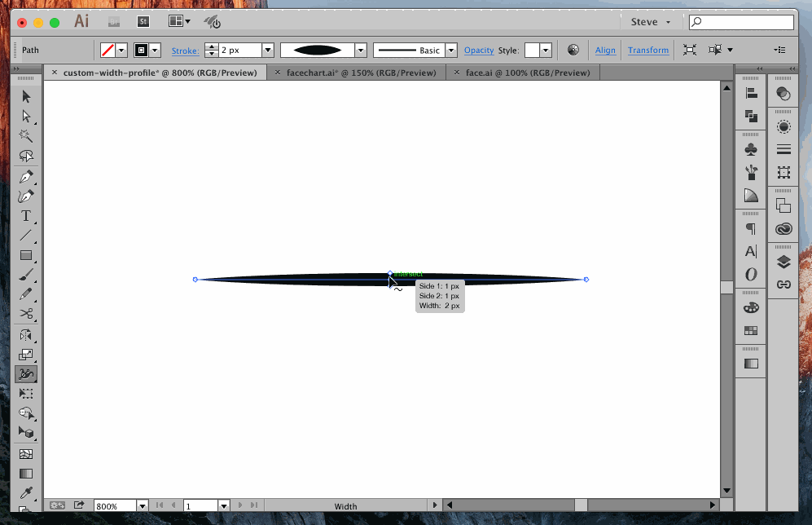This screenshot has width=812, height=525.
Task: Open the Opacity panel link
Action: click(479, 51)
